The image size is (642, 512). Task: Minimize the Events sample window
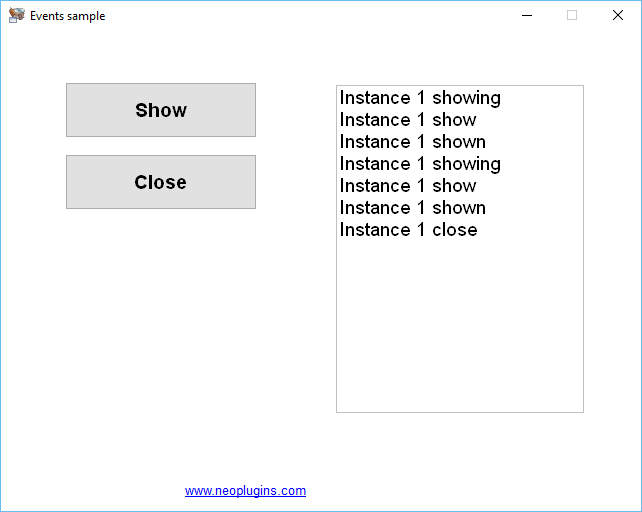click(527, 16)
